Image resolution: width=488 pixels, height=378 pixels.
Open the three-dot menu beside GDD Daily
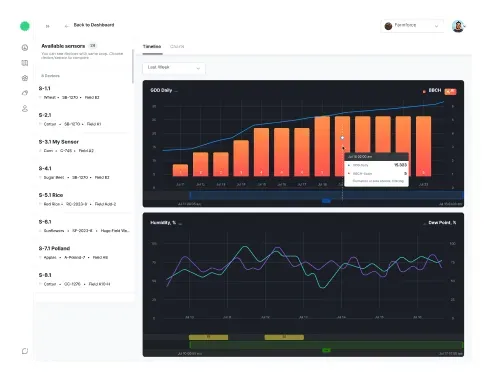tap(176, 91)
